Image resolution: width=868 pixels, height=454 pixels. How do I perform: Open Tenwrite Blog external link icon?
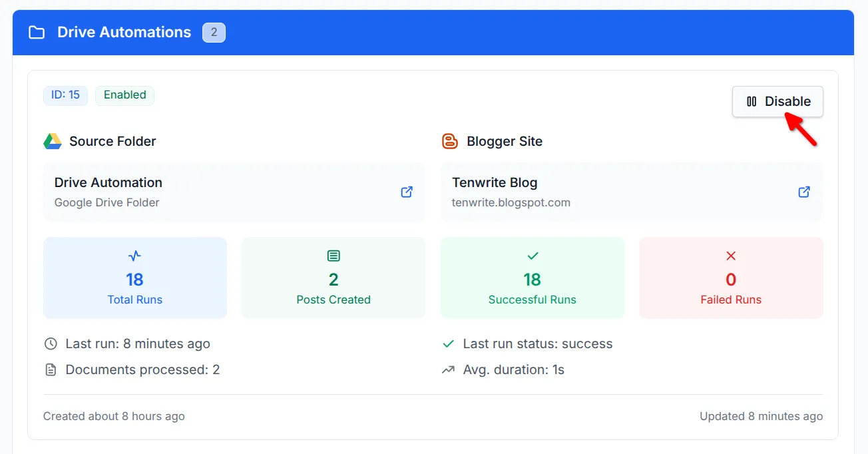(x=804, y=192)
